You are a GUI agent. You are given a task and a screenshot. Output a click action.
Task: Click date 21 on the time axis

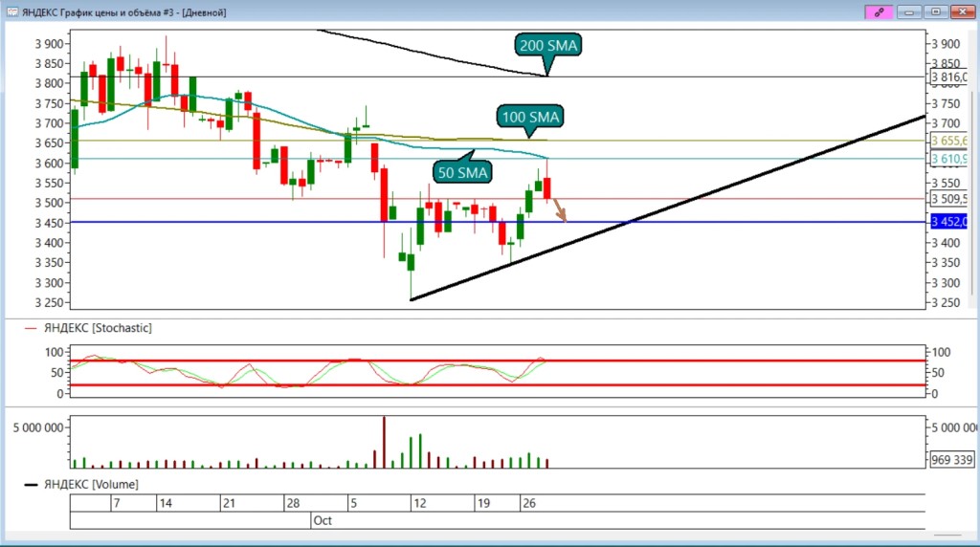click(229, 503)
